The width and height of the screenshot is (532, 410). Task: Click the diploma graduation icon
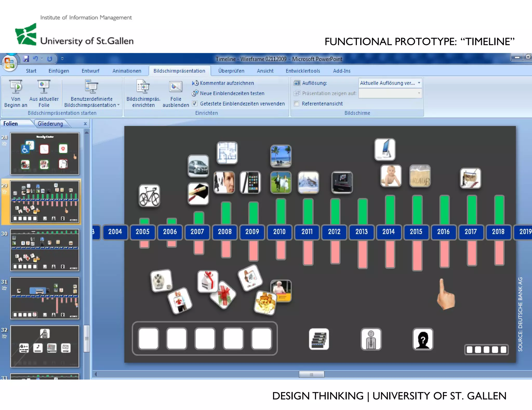[x=198, y=194]
